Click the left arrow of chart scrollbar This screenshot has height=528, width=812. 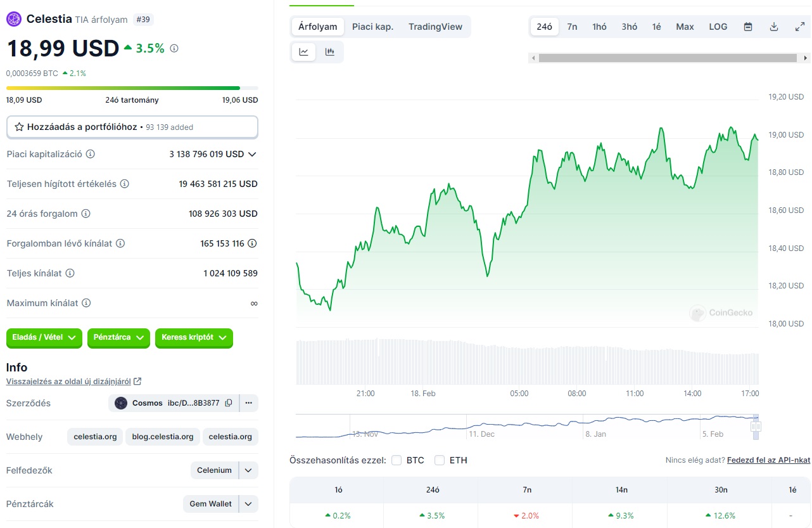tap(533, 58)
